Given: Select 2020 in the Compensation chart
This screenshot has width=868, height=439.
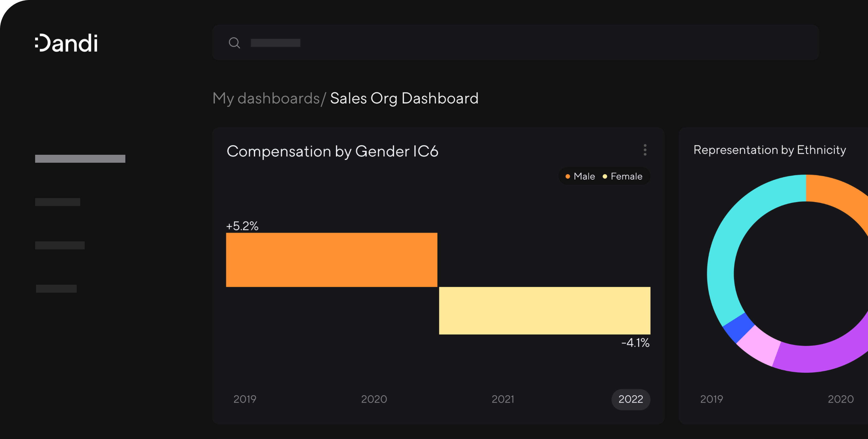Looking at the screenshot, I should point(374,399).
